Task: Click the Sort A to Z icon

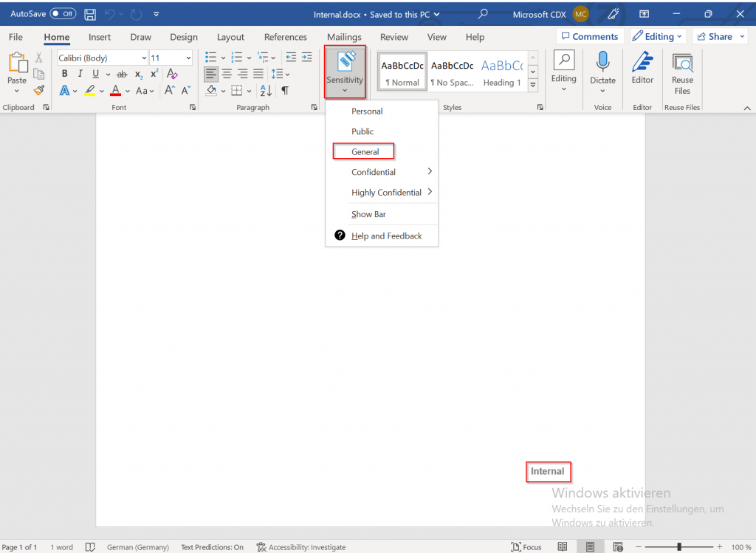Action: point(266,91)
